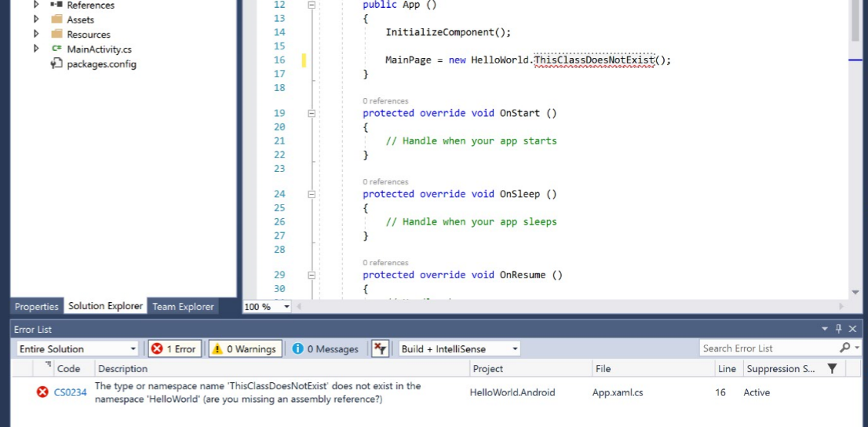Open the Entire Solution scope dropdown
Screen dimensions: 868x427
point(77,349)
